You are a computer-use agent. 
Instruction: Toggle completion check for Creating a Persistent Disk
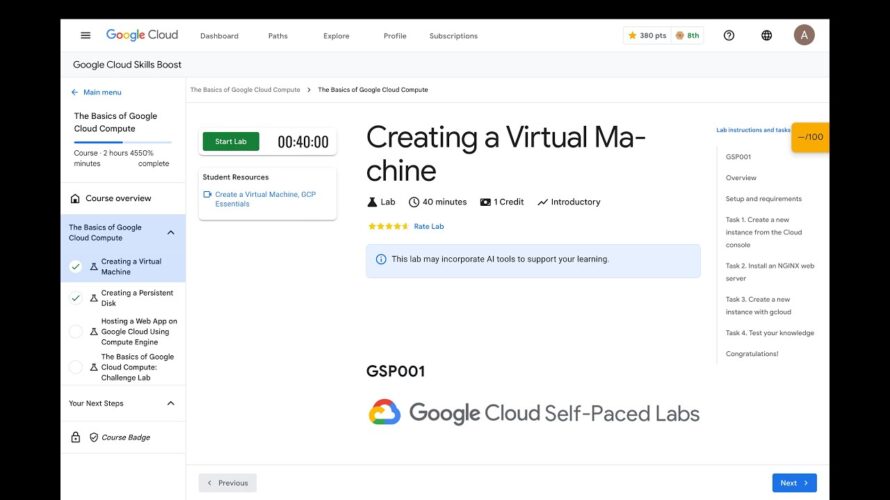[75, 297]
